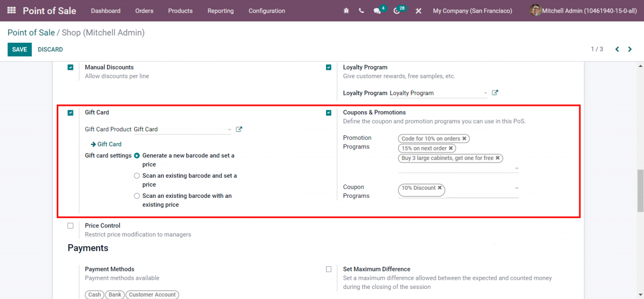Expand the Gift Card Product dropdown
Screen dimensions: 644x299
(x=229, y=130)
